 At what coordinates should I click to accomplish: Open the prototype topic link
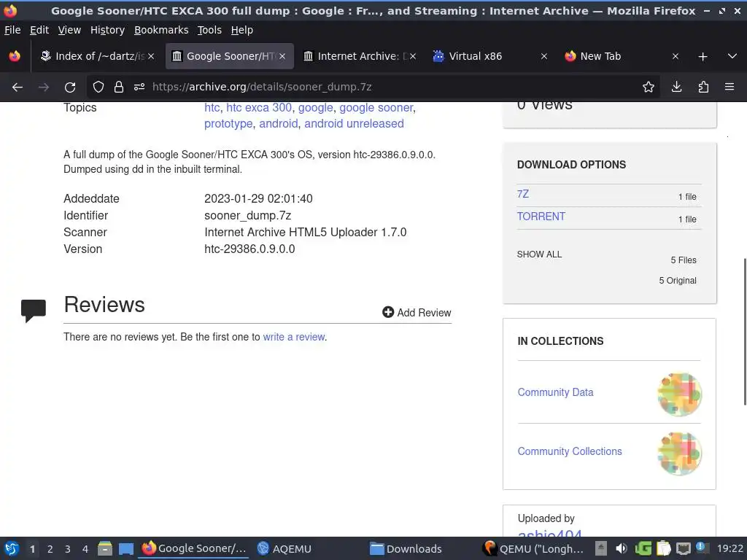tap(228, 124)
